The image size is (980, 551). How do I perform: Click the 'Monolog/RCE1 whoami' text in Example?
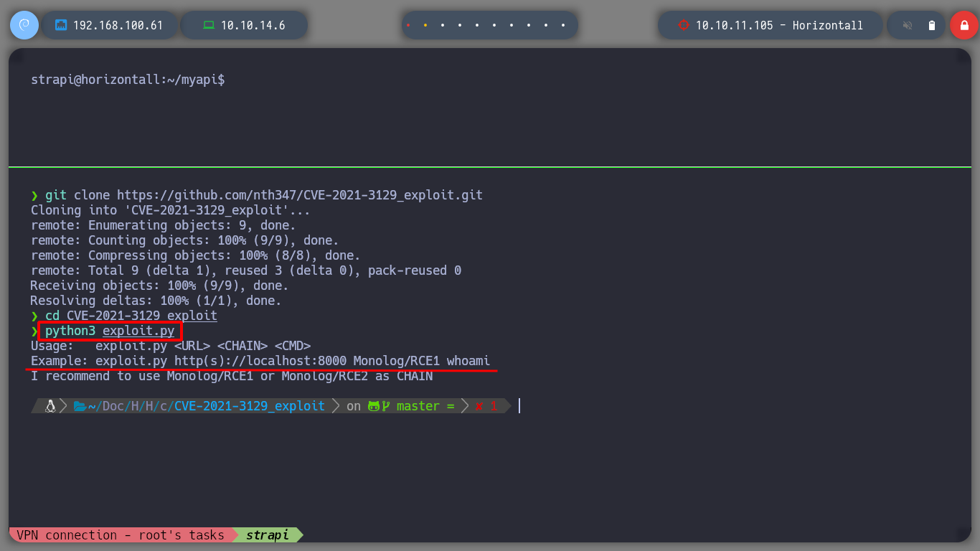coord(422,361)
